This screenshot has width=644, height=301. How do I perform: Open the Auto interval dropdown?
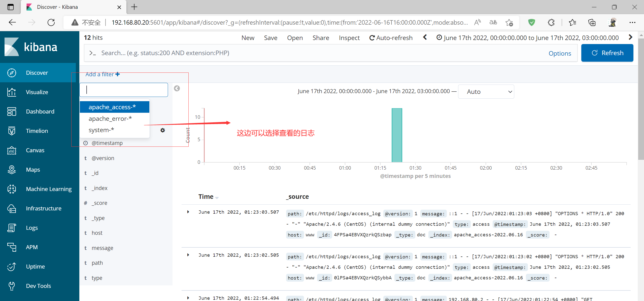pyautogui.click(x=486, y=92)
